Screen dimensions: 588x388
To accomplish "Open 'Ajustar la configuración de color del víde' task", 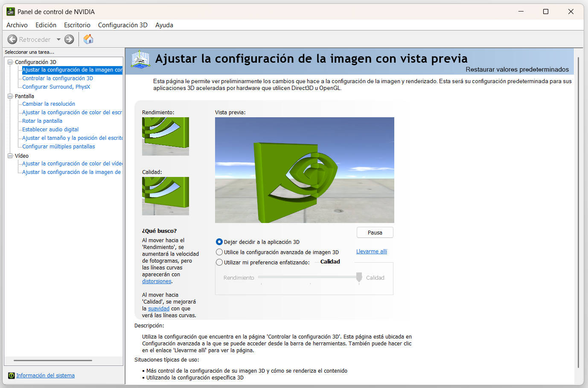I will coord(72,164).
